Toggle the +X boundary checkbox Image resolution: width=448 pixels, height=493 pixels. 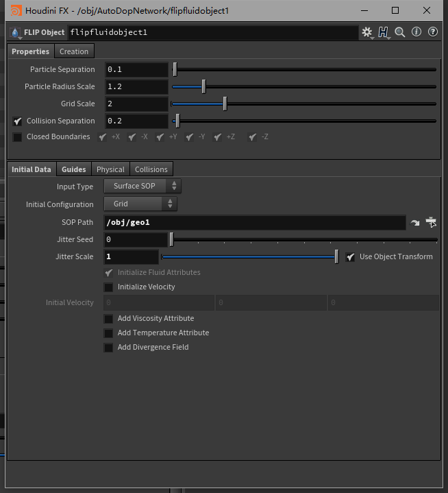point(103,137)
